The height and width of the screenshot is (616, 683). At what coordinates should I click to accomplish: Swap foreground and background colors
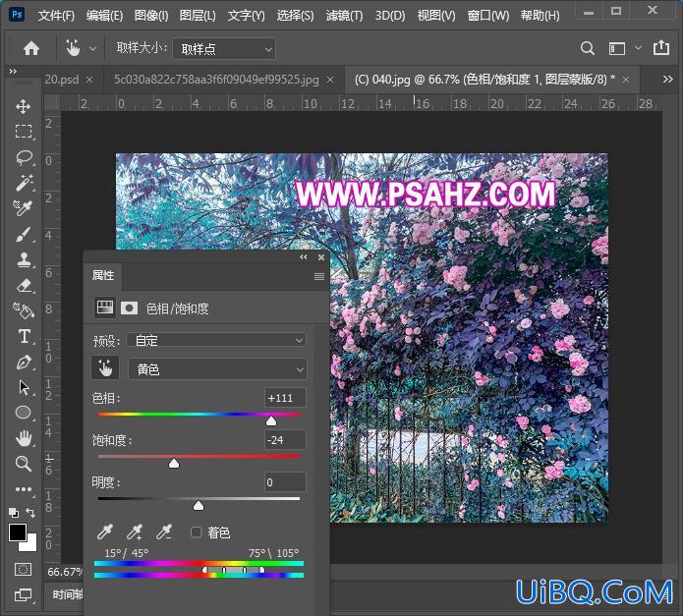(30, 513)
